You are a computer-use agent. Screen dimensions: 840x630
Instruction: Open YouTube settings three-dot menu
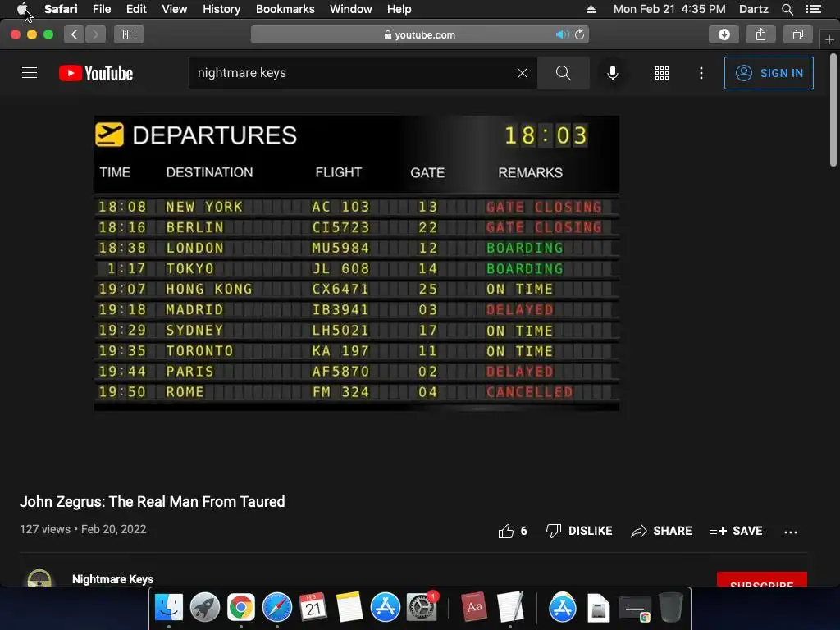pos(701,73)
